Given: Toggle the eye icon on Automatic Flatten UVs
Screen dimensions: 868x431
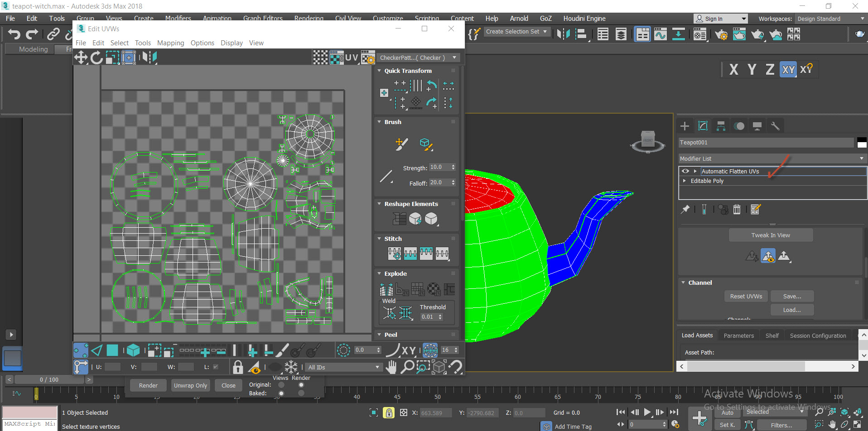Looking at the screenshot, I should point(685,171).
